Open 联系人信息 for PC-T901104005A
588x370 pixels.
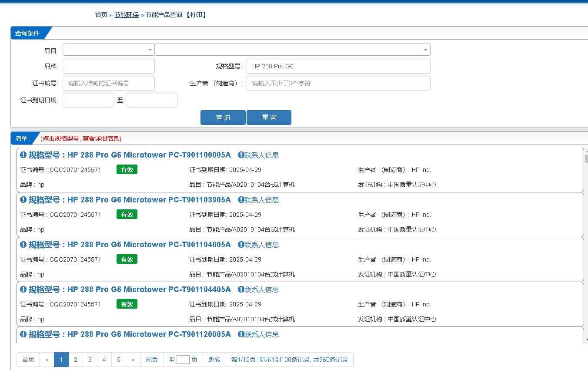[x=259, y=245]
